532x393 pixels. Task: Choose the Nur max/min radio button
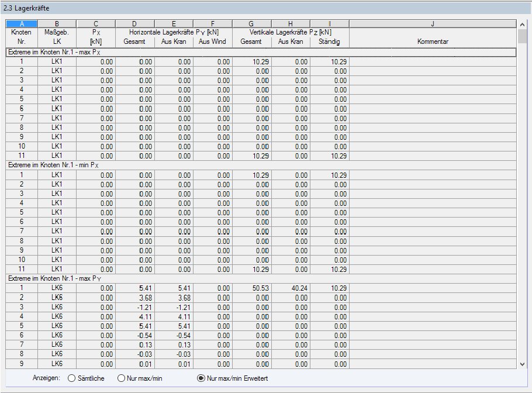coord(121,378)
